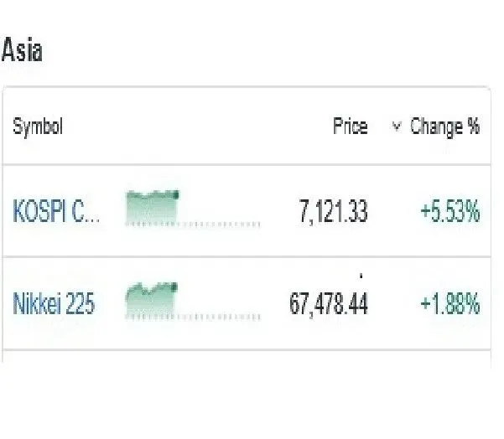504x439 pixels.
Task: Sort by the Symbol column header
Action: (x=38, y=127)
